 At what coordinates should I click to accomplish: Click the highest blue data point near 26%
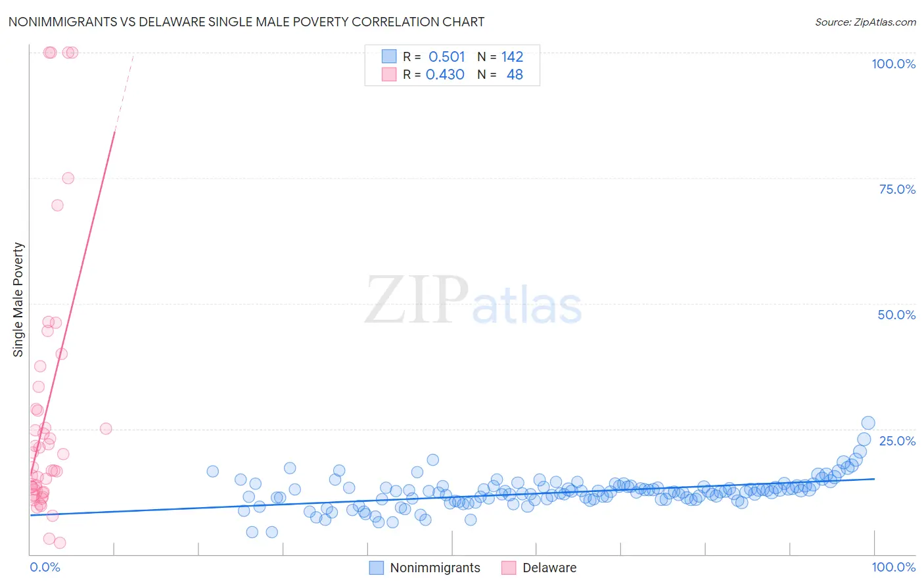click(x=868, y=423)
